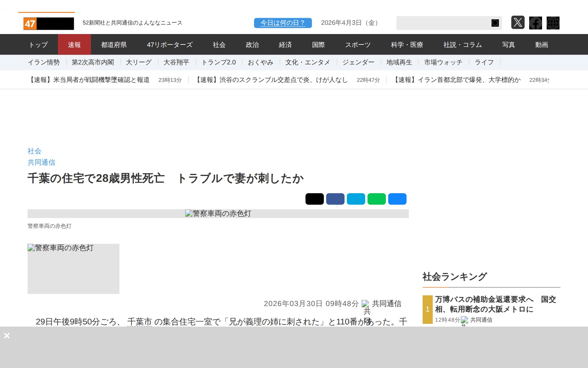Click the globe icon in the header
Viewport: 588px width, 368px height.
553,23
